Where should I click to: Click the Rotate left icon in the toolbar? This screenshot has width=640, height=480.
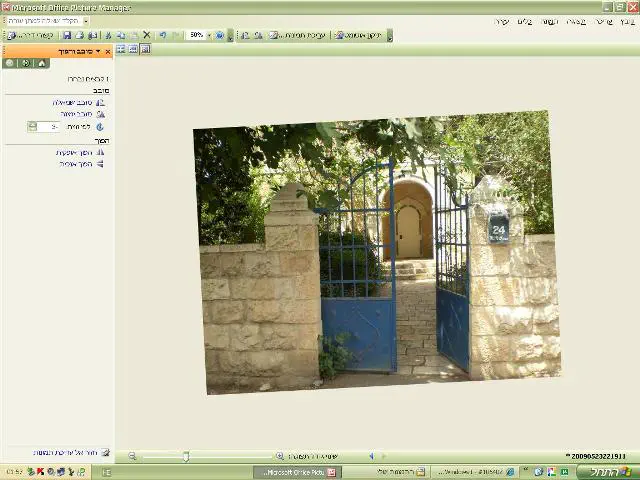click(x=245, y=35)
